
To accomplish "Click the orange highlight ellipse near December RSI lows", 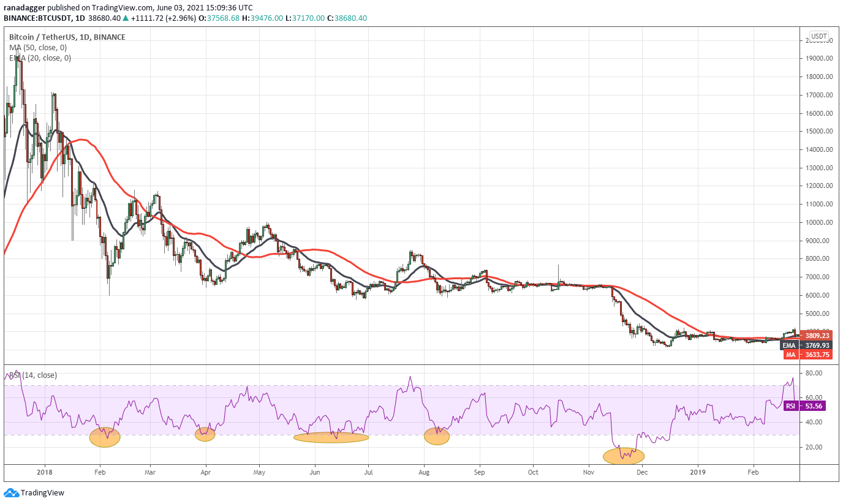I will tap(624, 455).
